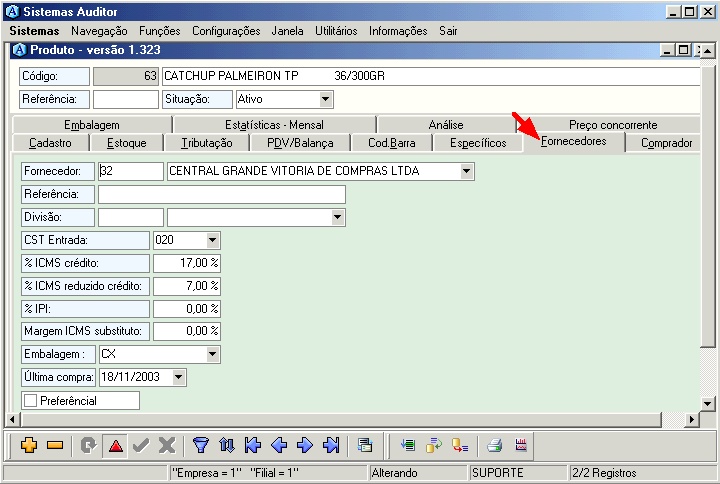Open the Última compra date picker
The height and width of the screenshot is (484, 720).
(179, 377)
